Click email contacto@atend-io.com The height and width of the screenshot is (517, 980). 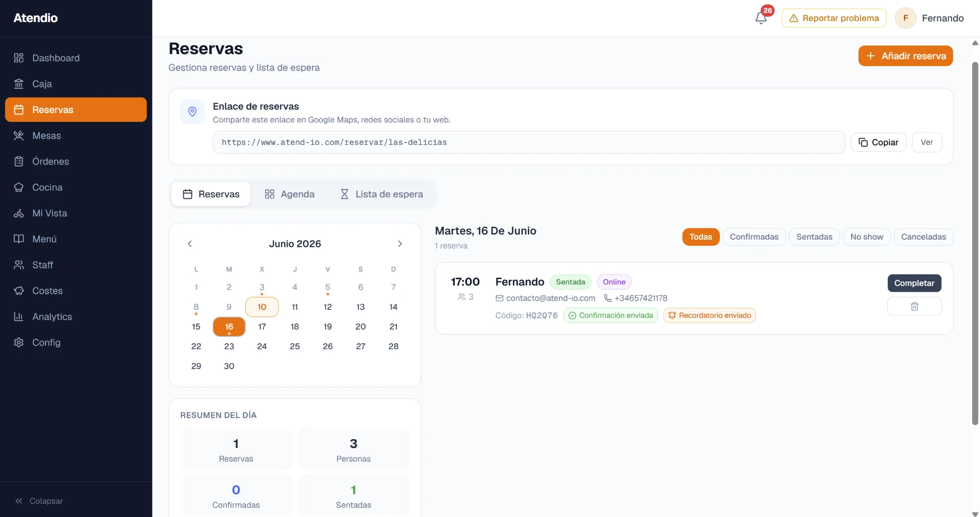pos(551,298)
